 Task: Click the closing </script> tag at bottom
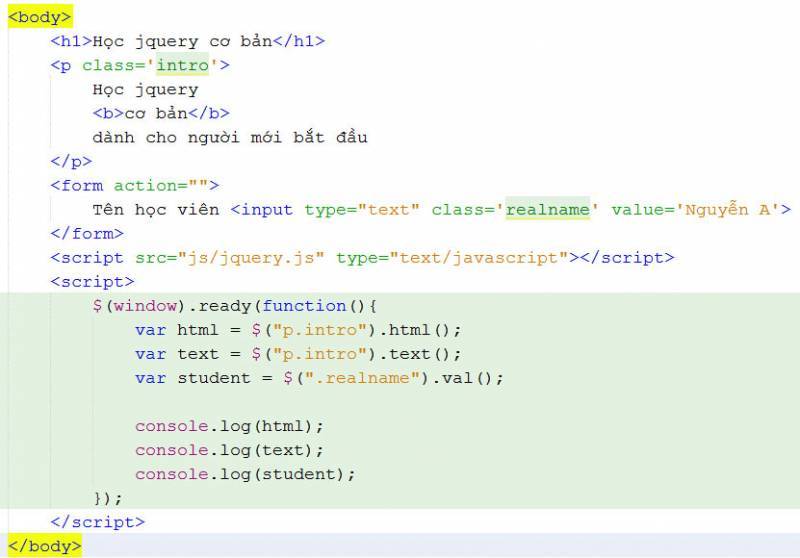97,522
